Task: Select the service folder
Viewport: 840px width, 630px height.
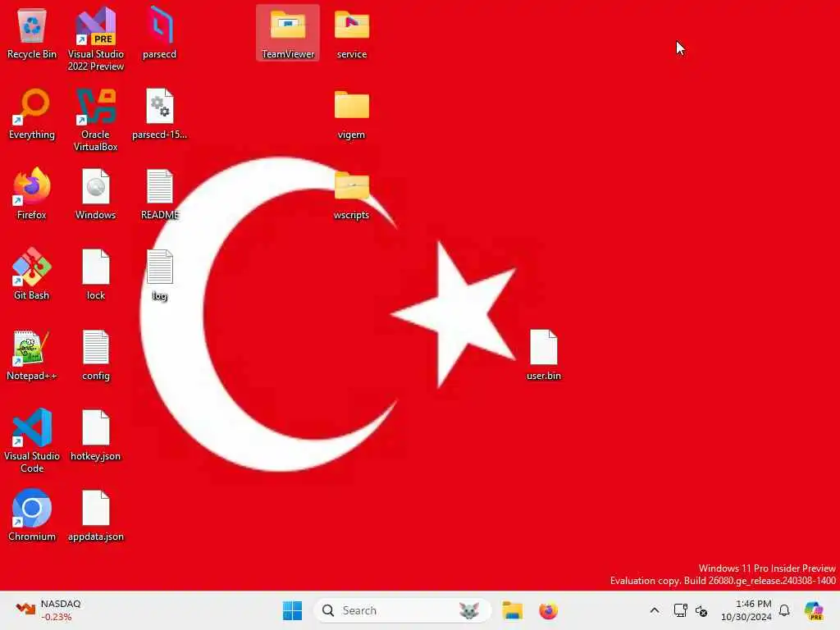Action: 351,33
